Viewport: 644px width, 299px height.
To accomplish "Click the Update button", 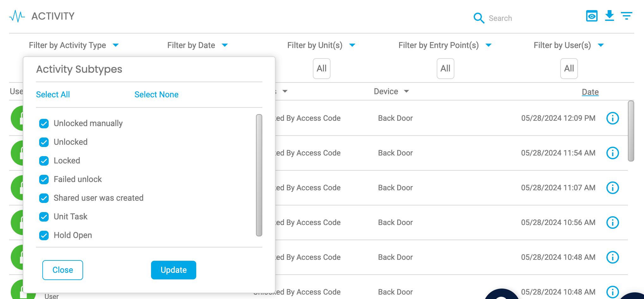I will click(x=173, y=270).
